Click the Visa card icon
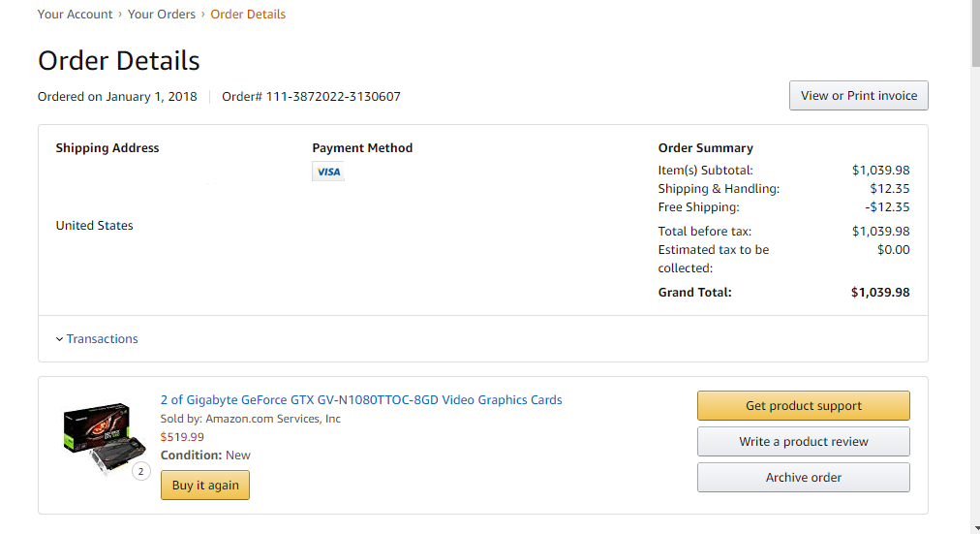The width and height of the screenshot is (980, 534). point(328,172)
